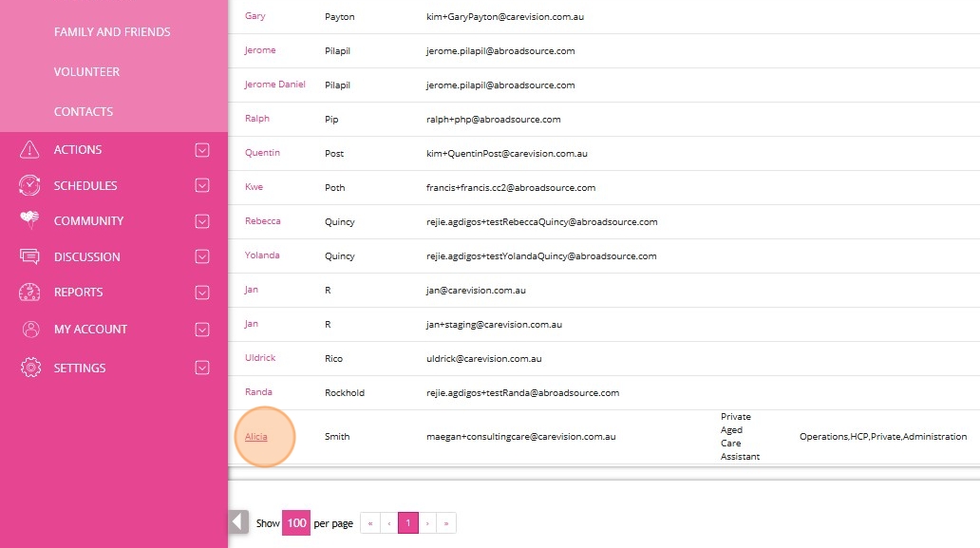Click email kim+GaryPayton@carevision.com.au
This screenshot has width=980, height=548.
tap(505, 17)
